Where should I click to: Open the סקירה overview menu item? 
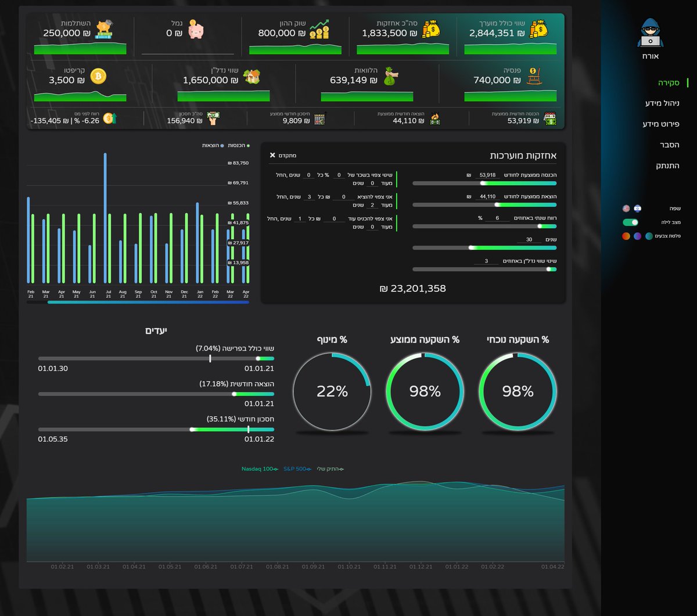[x=669, y=82]
